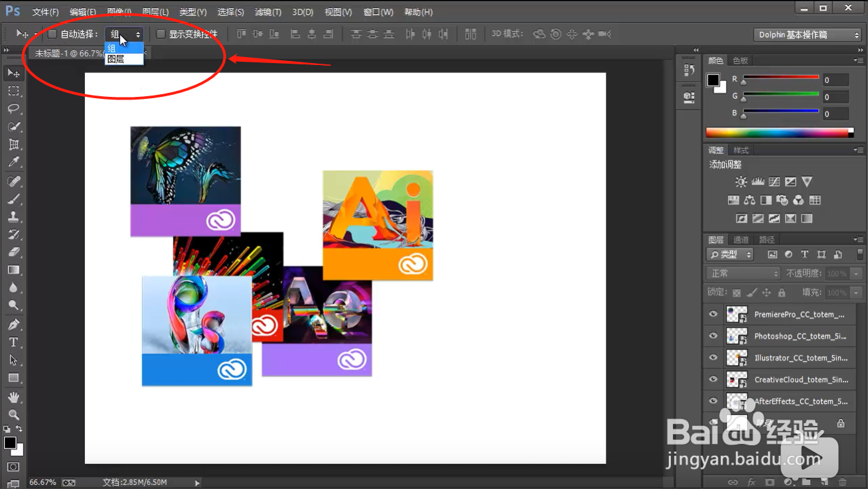
Task: Hide the Illustrator_CC_totem layer
Action: click(713, 357)
